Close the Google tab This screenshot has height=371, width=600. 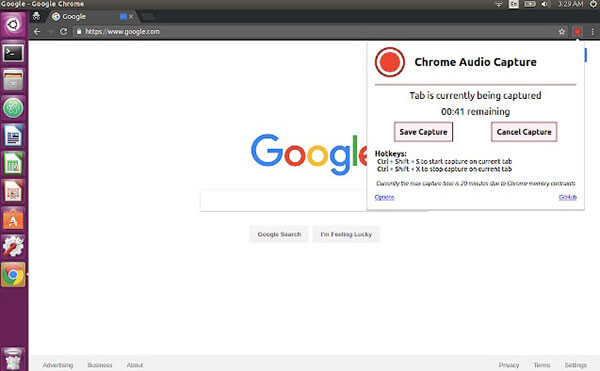(x=131, y=16)
